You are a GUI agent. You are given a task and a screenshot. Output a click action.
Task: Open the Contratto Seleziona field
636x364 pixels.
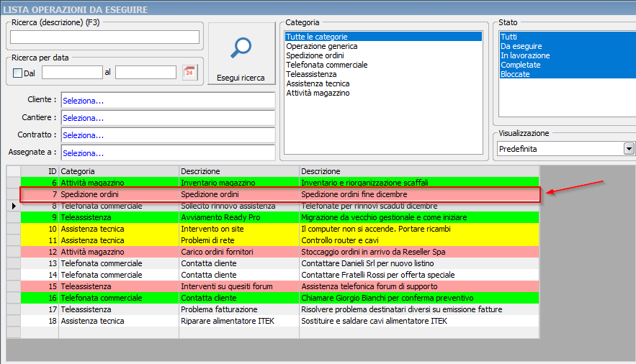[167, 135]
